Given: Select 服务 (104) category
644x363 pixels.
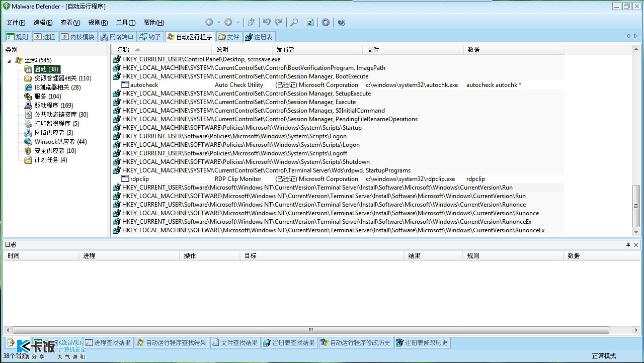Looking at the screenshot, I should point(48,97).
